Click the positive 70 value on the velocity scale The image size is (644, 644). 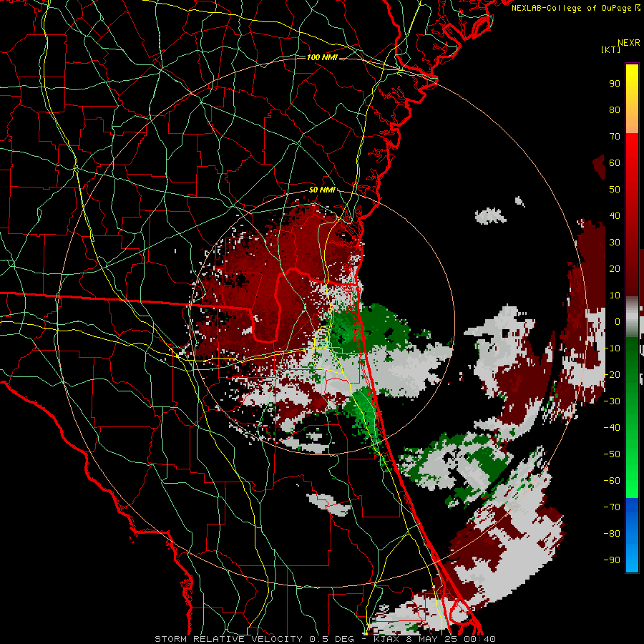point(615,137)
